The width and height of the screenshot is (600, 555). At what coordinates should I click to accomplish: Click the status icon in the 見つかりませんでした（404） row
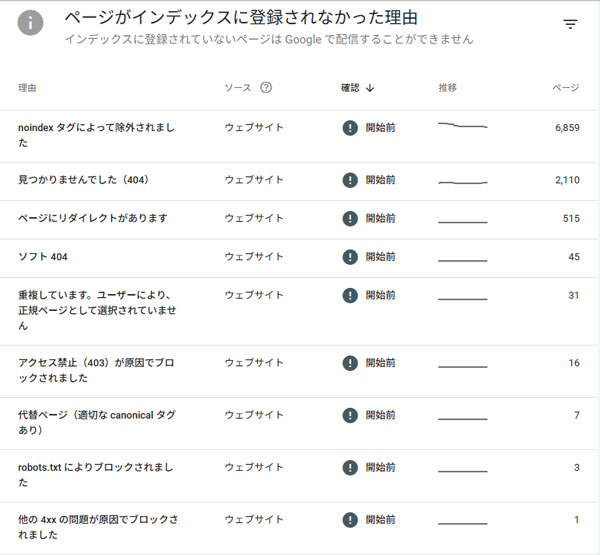click(x=350, y=180)
